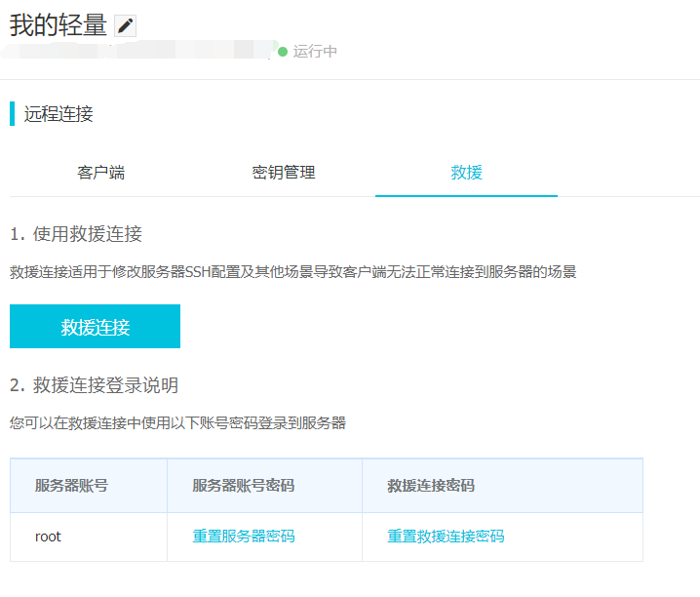Click the green running status dot
This screenshot has height=597, width=700.
(283, 52)
